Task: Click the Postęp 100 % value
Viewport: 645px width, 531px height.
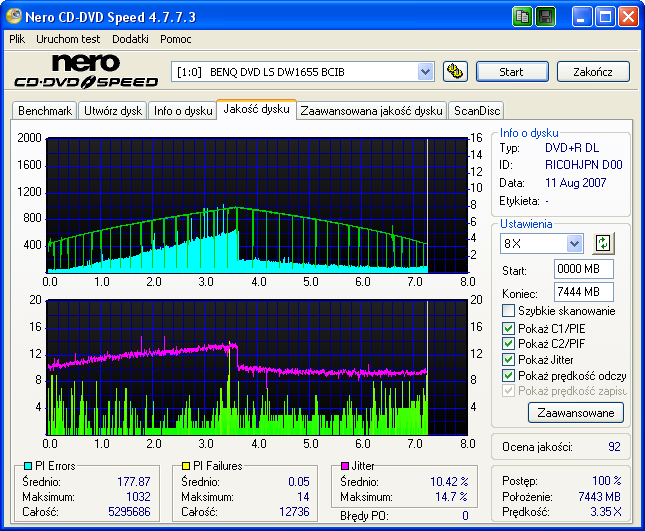Action: pos(607,480)
